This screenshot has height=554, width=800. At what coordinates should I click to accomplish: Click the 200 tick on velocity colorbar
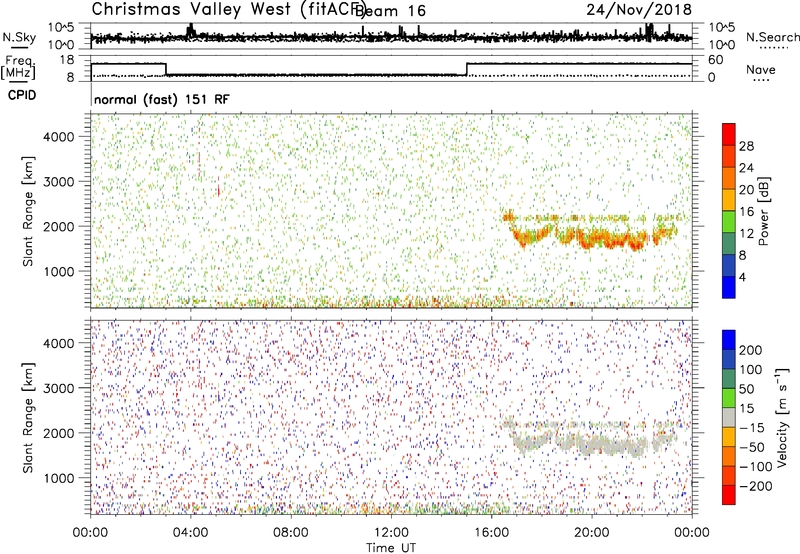pyautogui.click(x=751, y=350)
